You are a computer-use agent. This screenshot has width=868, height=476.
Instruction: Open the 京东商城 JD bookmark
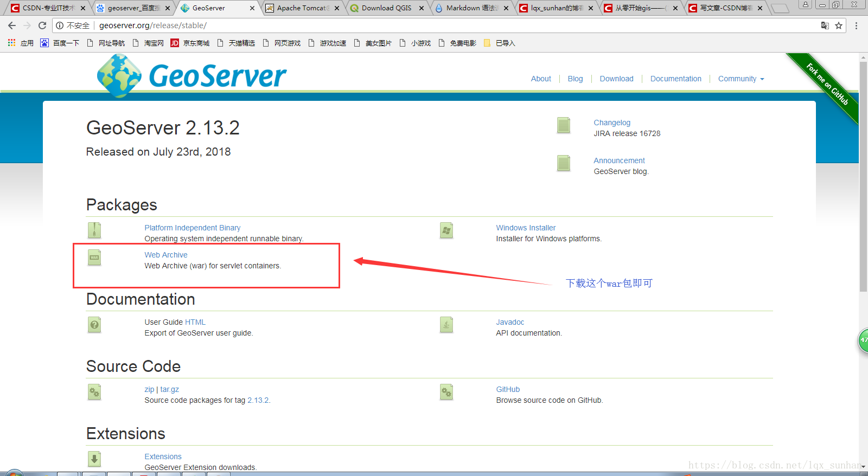click(x=190, y=43)
